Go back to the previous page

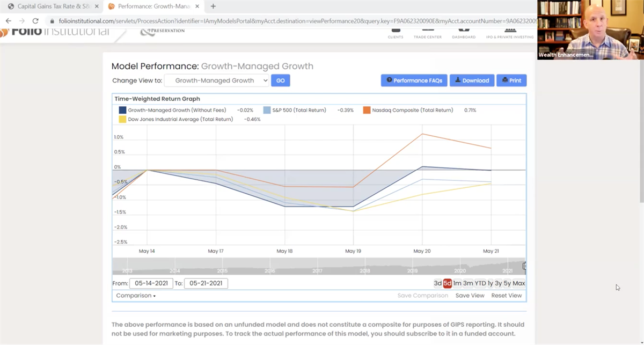[9, 21]
